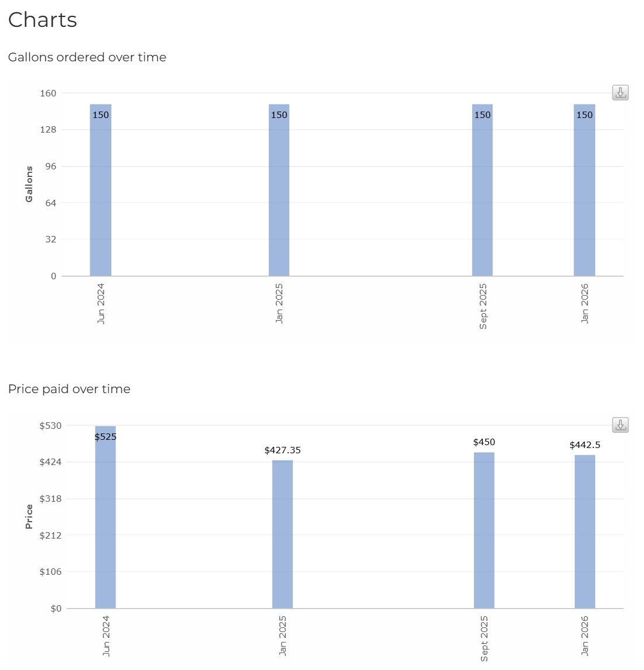This screenshot has height=670, width=644.
Task: Click the download icon on the Price chart
Action: click(x=620, y=425)
